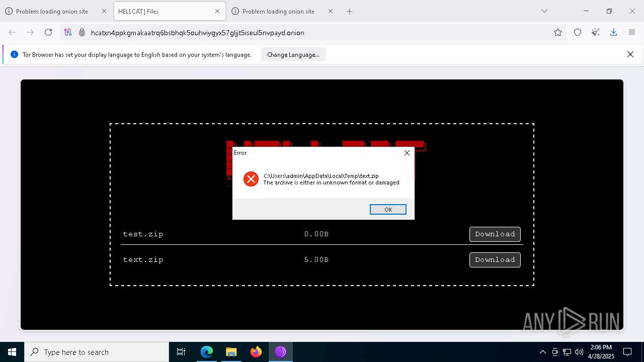The height and width of the screenshot is (362, 644).
Task: Select the 0.00B file size
Action: pos(316,234)
